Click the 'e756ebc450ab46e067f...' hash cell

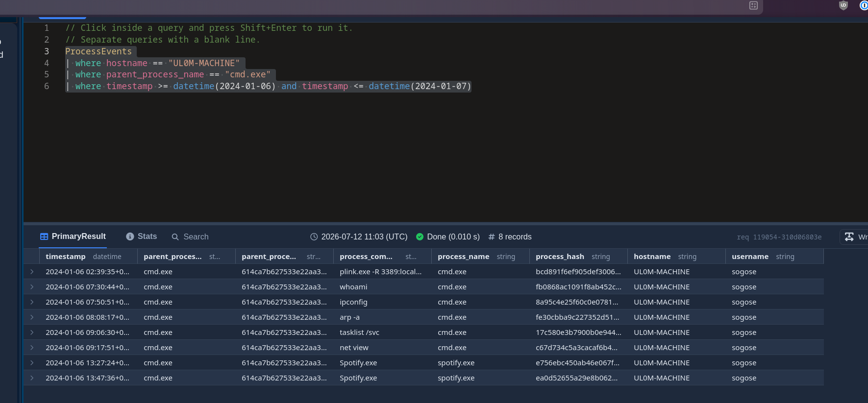(x=577, y=363)
